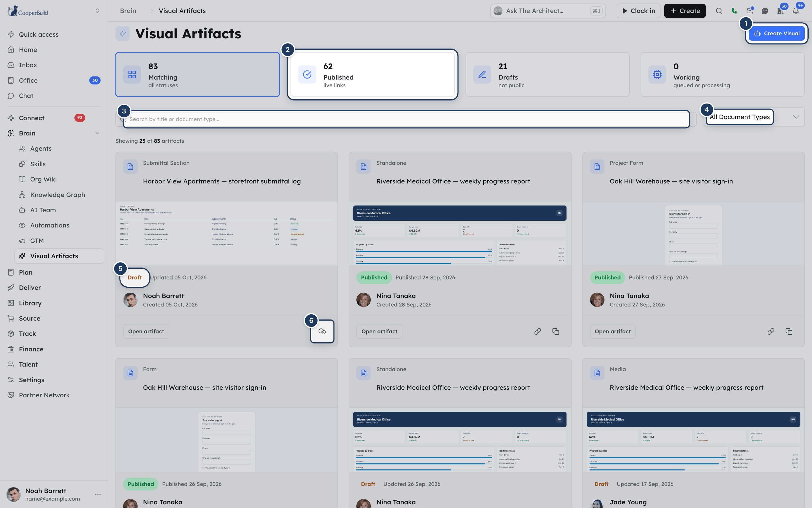812x508 pixels.
Task: Filter by 21 Drafts card
Action: pos(548,75)
